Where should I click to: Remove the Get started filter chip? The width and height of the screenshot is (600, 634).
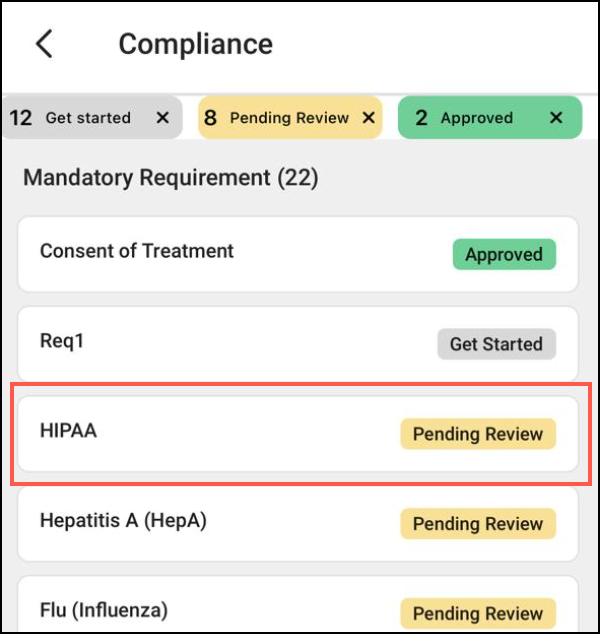(x=163, y=118)
